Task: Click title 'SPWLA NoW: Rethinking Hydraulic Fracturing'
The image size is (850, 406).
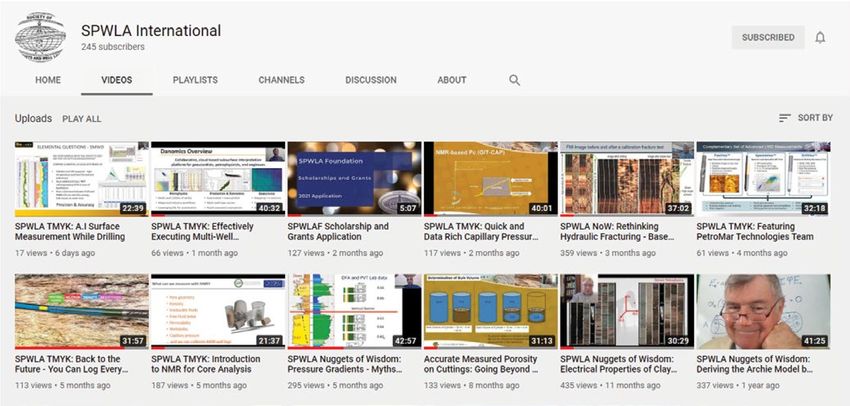Action: pyautogui.click(x=617, y=231)
